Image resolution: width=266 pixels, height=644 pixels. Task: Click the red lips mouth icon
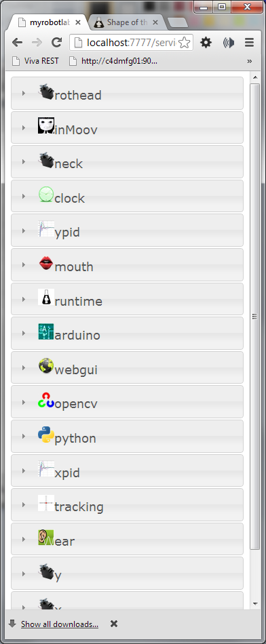(46, 263)
